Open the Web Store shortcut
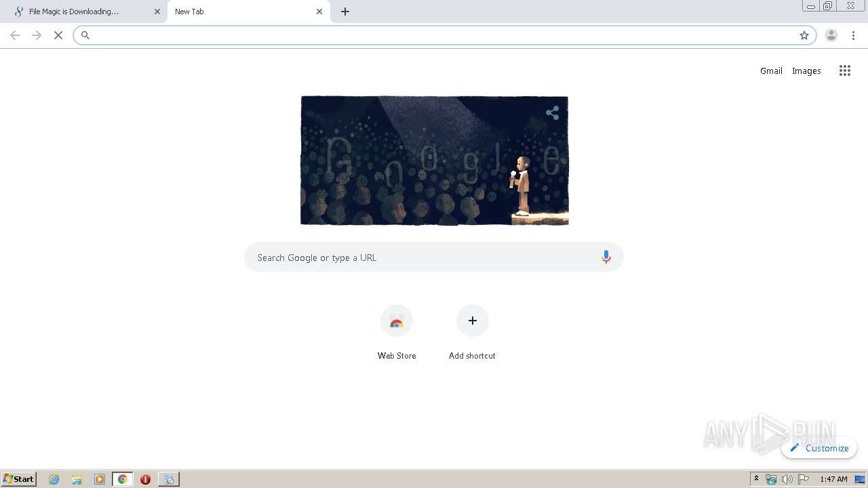This screenshot has height=488, width=868. click(397, 333)
